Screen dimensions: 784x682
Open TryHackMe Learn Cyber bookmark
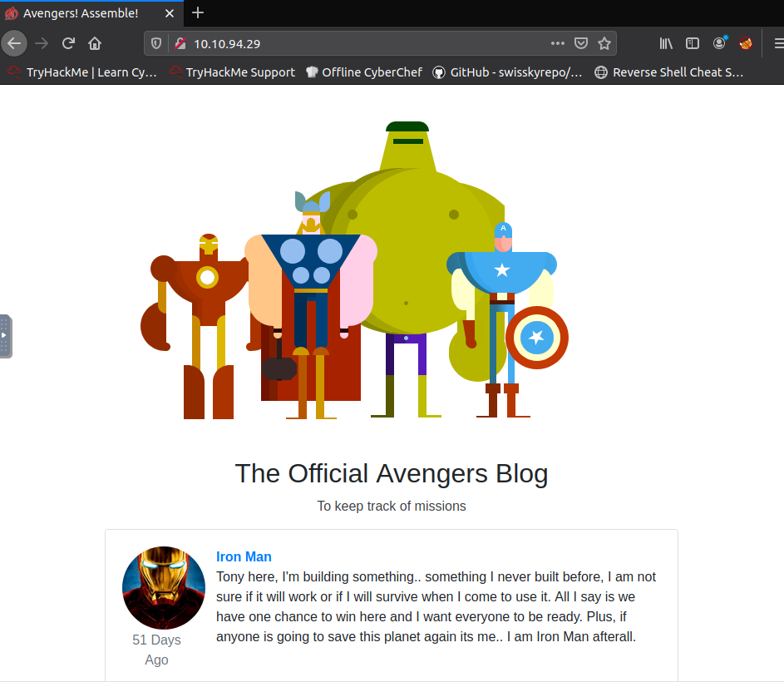click(82, 72)
